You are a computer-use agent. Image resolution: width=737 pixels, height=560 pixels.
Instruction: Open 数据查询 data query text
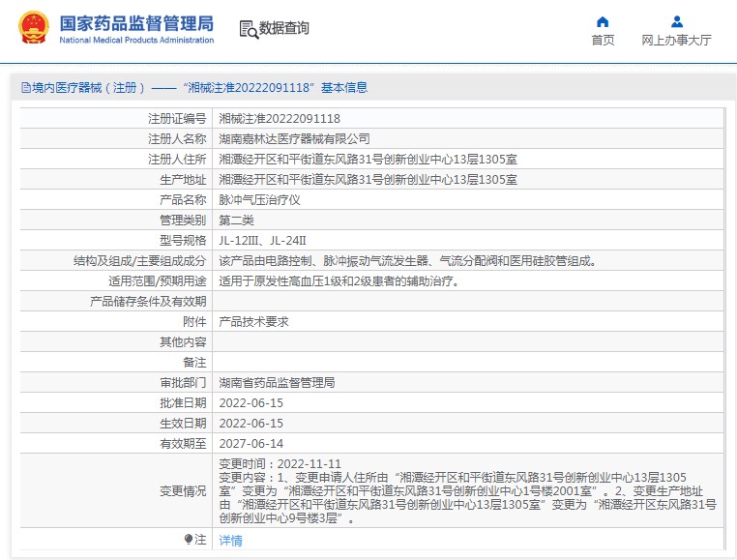[x=284, y=28]
